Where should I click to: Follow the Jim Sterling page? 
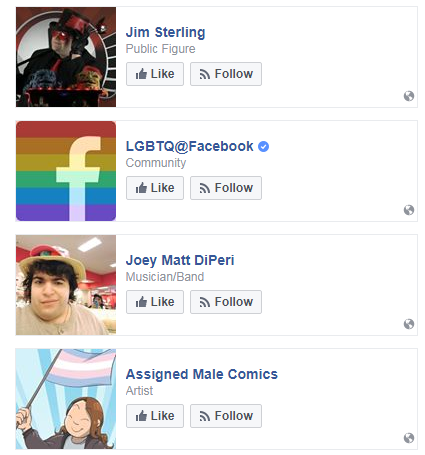point(226,74)
